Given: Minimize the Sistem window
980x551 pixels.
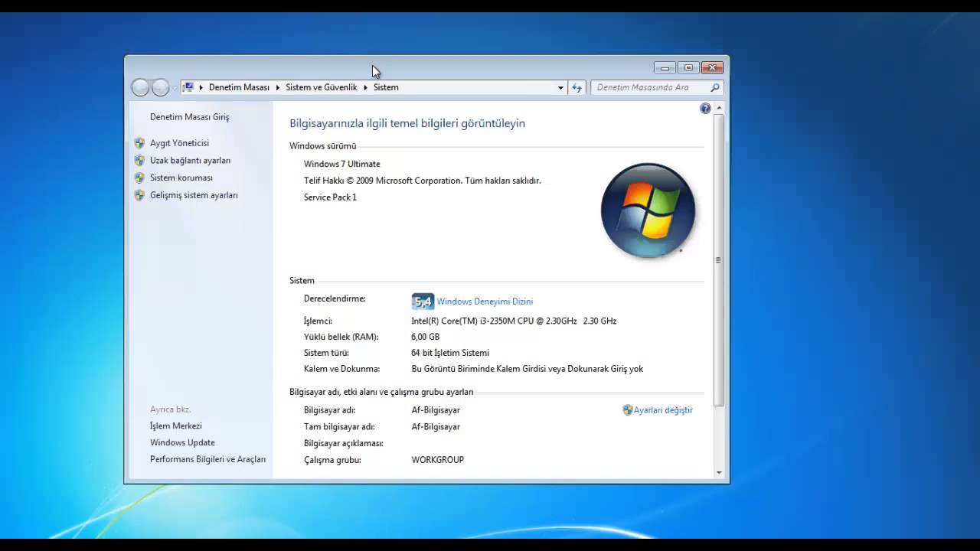Looking at the screenshot, I should 665,67.
